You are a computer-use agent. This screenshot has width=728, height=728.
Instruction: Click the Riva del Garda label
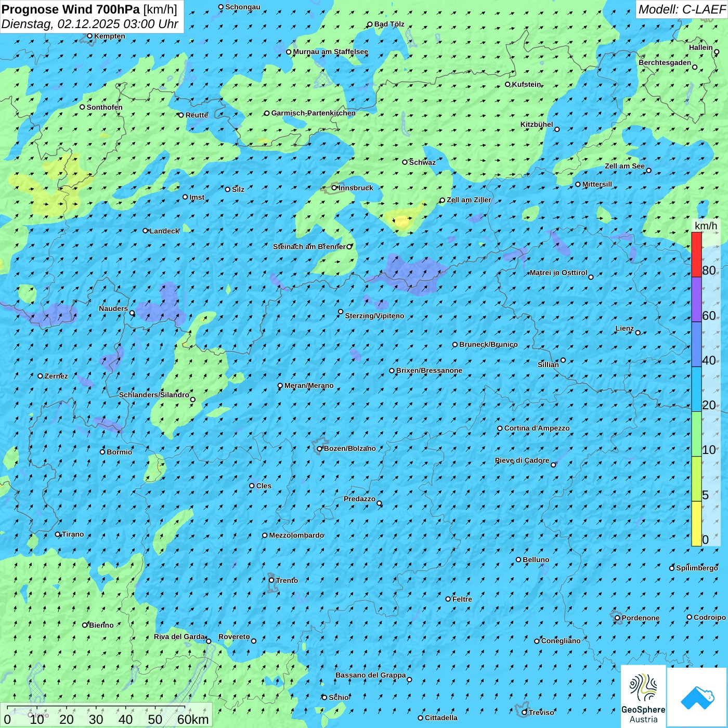[x=179, y=636]
